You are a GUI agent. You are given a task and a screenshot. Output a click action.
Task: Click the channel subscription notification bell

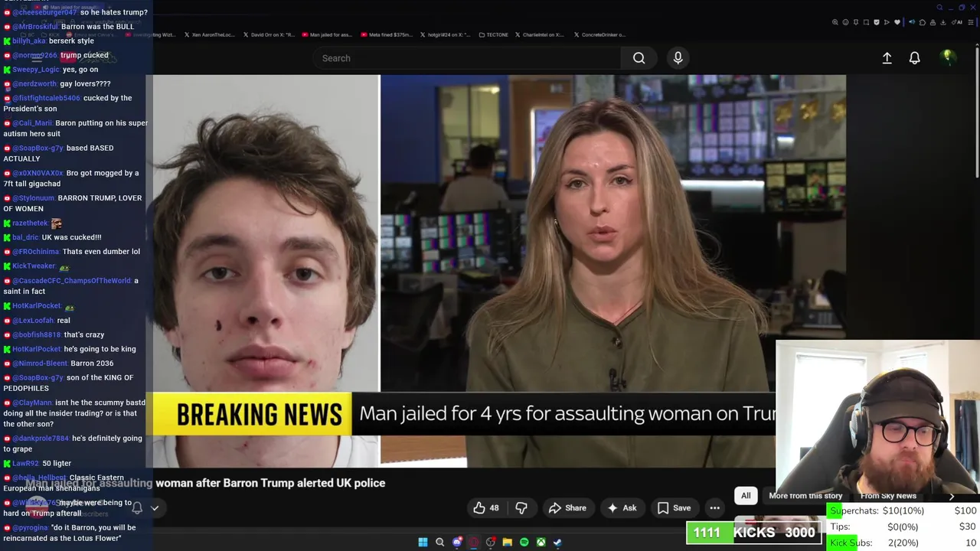(x=137, y=507)
